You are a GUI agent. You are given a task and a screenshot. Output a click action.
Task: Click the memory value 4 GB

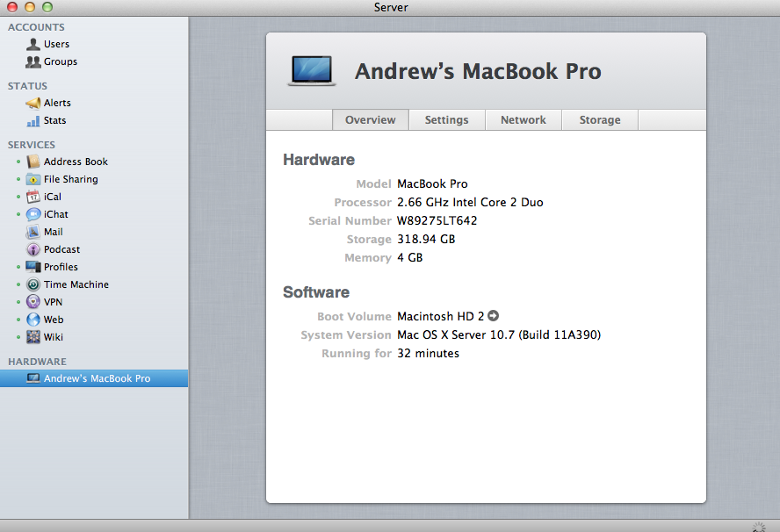[410, 257]
